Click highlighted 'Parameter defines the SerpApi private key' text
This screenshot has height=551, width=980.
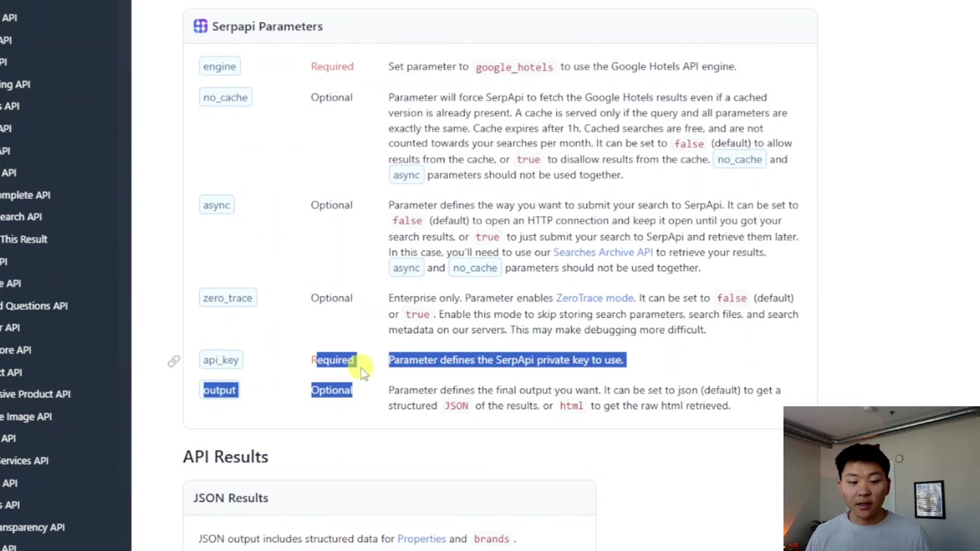pyautogui.click(x=507, y=360)
